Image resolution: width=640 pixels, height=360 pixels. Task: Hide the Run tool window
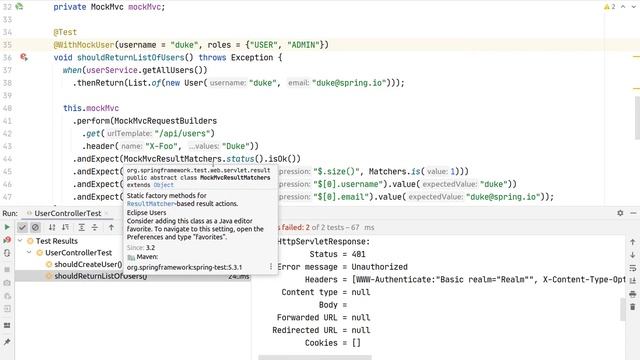coord(633,213)
